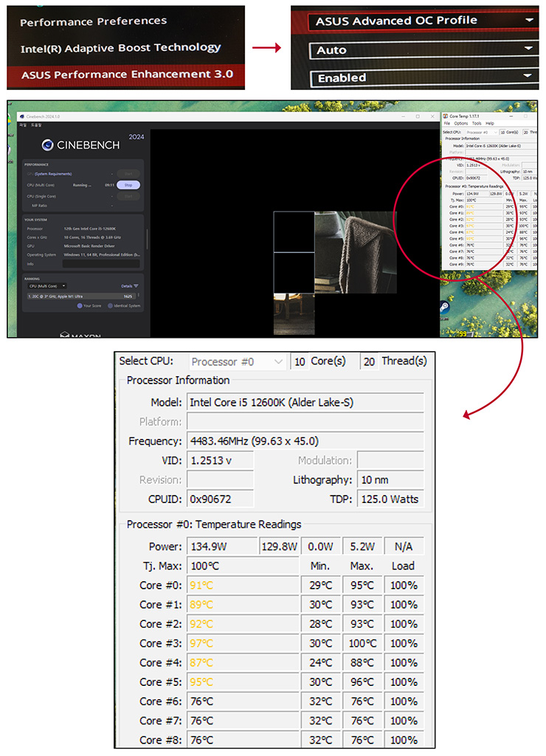Open the System Requirements link

coord(53,173)
